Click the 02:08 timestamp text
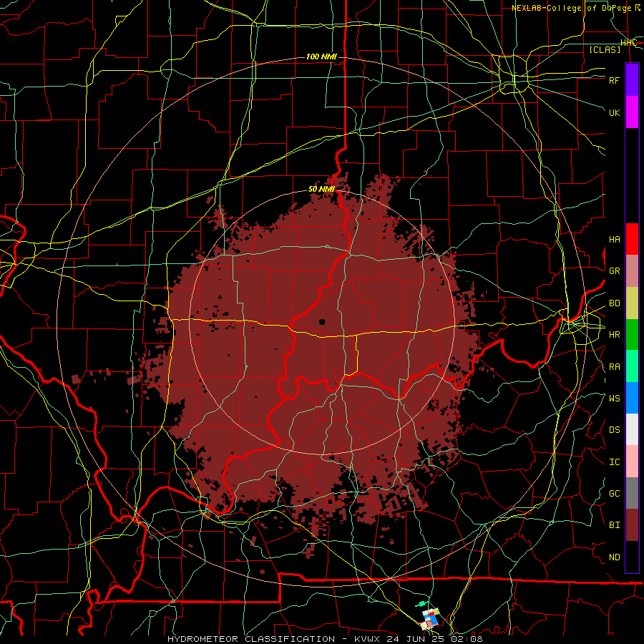Image resolution: width=644 pixels, height=644 pixels. (x=468, y=639)
